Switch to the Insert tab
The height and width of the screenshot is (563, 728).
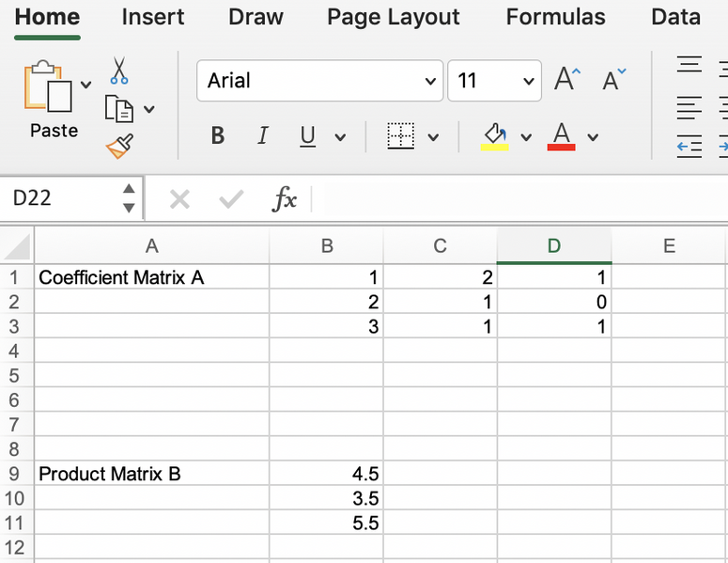coord(153,17)
